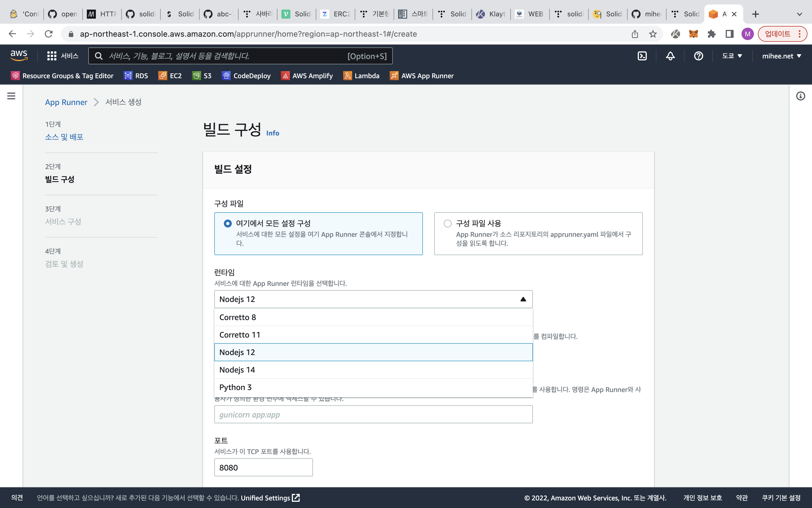Open the MetaMask fox extension
The height and width of the screenshot is (508, 812).
point(693,34)
